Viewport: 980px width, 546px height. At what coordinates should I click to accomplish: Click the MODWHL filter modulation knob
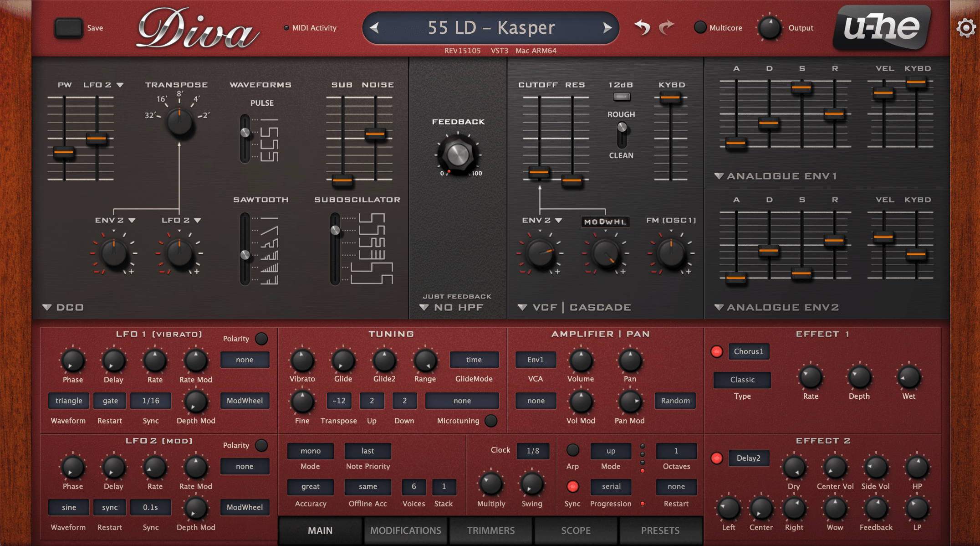coord(605,253)
